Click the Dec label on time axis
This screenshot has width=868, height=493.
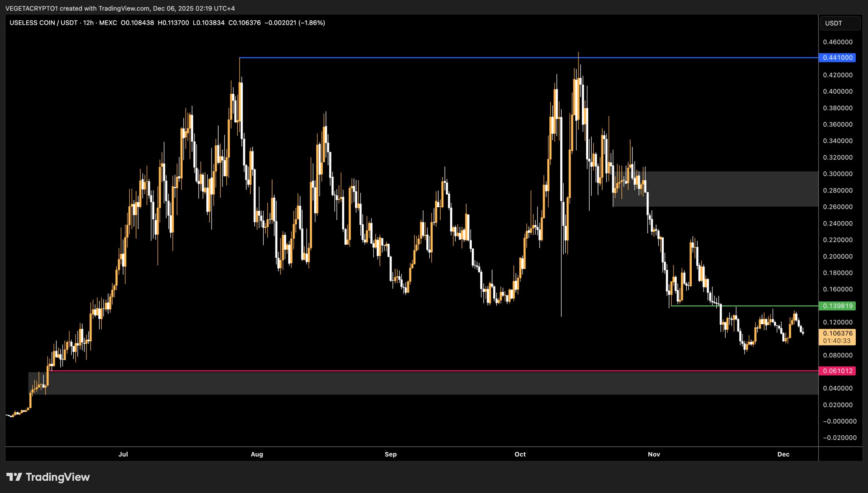[783, 454]
